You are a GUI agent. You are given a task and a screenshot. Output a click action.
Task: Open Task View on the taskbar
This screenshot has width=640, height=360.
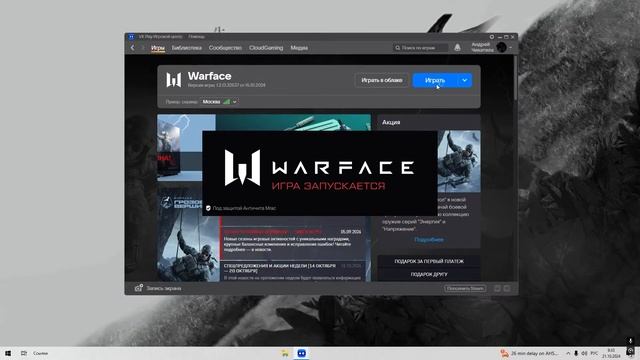pyautogui.click(x=24, y=353)
